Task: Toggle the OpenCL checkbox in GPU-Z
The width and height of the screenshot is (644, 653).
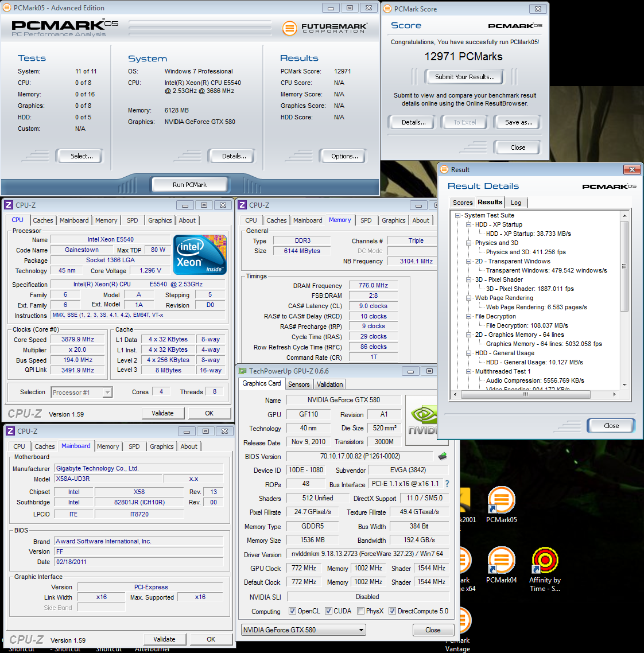Action: (x=292, y=611)
